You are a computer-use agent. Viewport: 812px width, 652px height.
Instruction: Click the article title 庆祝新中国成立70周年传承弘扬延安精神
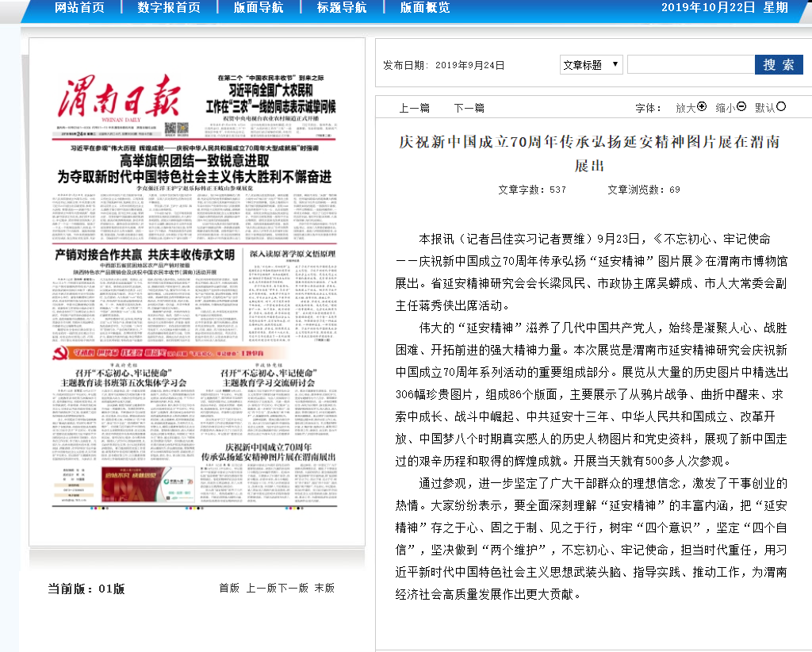click(589, 153)
